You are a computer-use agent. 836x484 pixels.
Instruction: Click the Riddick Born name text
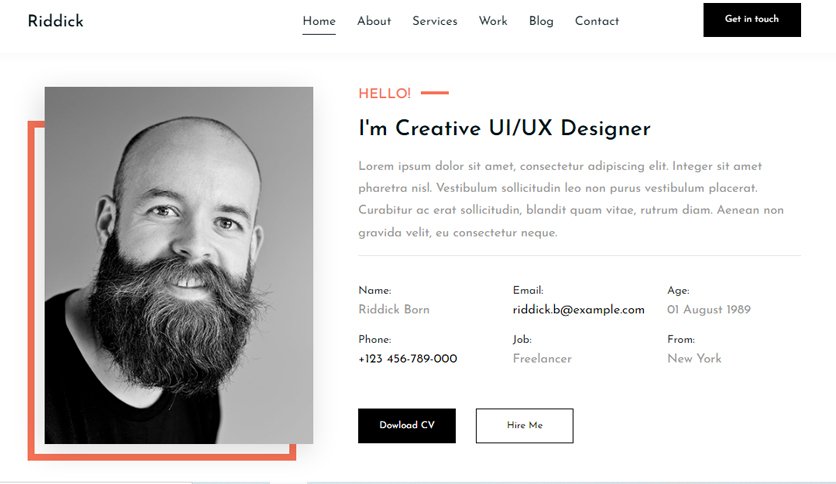(x=394, y=310)
